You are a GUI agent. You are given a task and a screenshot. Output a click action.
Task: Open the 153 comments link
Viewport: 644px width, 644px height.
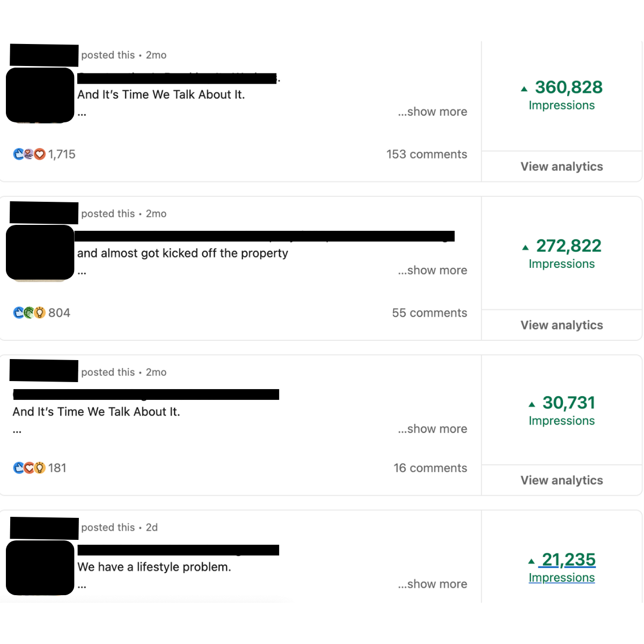[427, 155]
